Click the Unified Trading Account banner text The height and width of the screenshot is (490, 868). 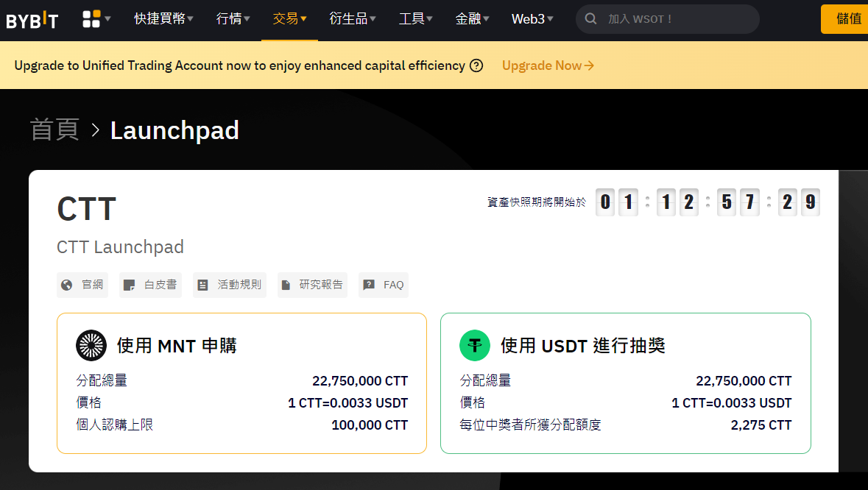click(240, 65)
